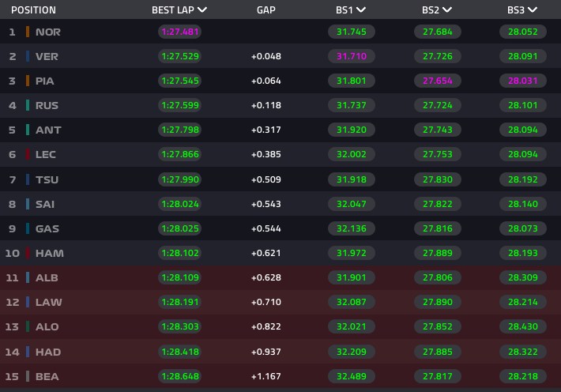This screenshot has height=392, width=561.
Task: Select NOR's orange team color bar
Action: pyautogui.click(x=28, y=32)
